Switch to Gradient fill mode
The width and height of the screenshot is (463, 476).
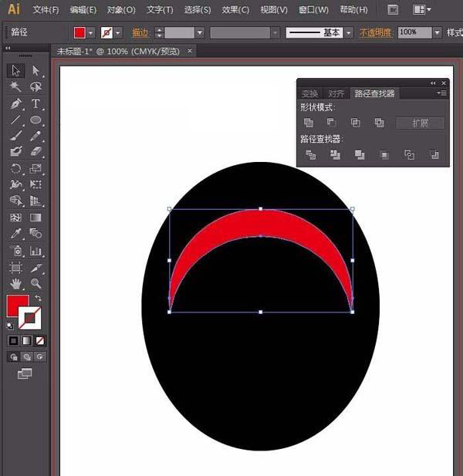tap(26, 340)
